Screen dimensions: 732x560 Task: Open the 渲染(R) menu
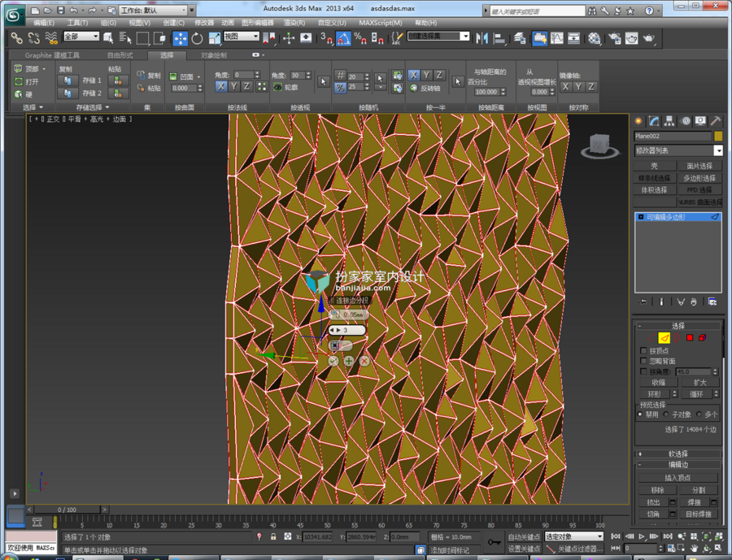coord(294,23)
